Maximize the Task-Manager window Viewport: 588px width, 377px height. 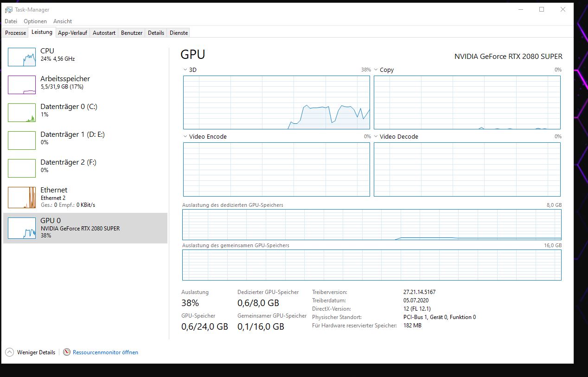click(x=542, y=10)
